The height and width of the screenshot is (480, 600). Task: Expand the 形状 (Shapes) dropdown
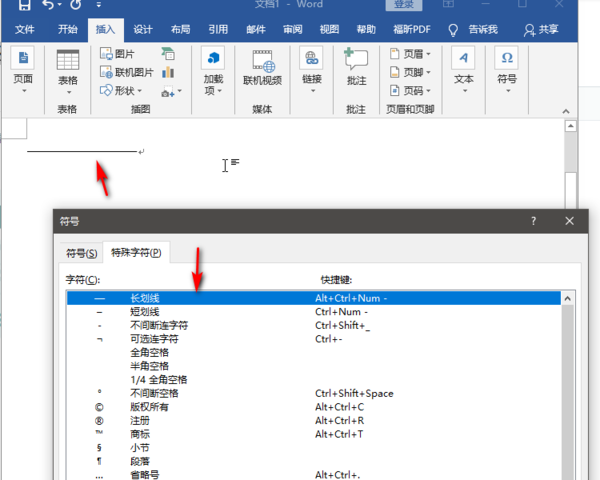coord(121,91)
